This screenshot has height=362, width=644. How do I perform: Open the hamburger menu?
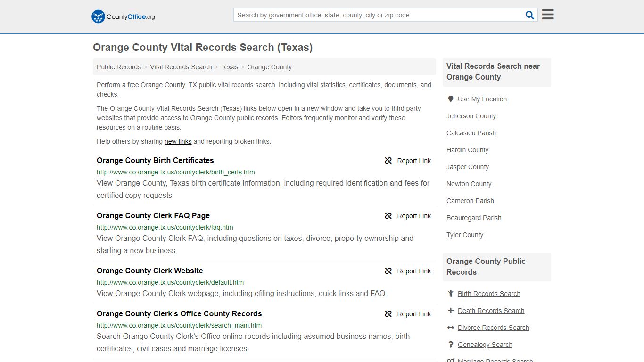pos(548,15)
